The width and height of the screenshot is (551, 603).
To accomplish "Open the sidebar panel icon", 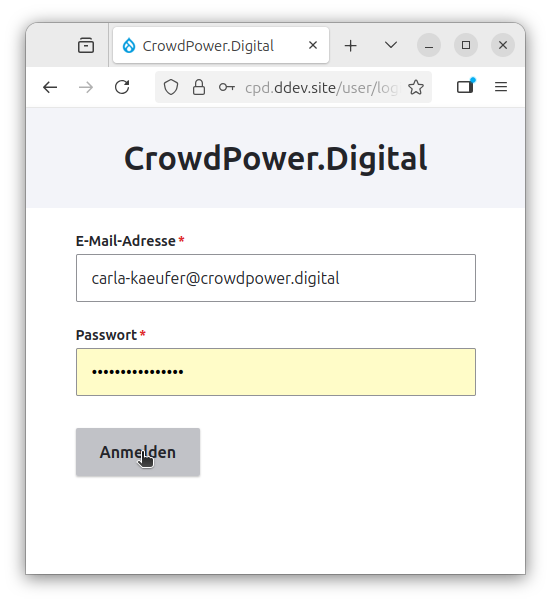I will pos(465,87).
